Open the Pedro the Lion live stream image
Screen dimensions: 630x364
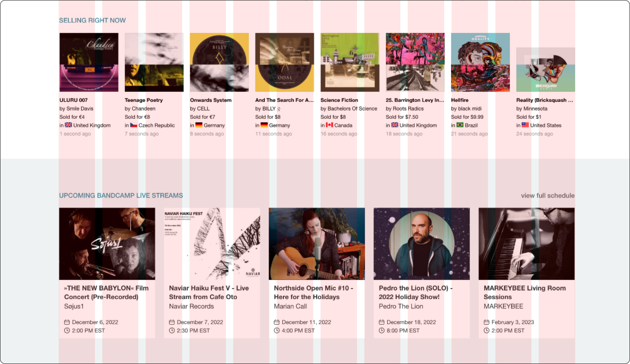[422, 244]
